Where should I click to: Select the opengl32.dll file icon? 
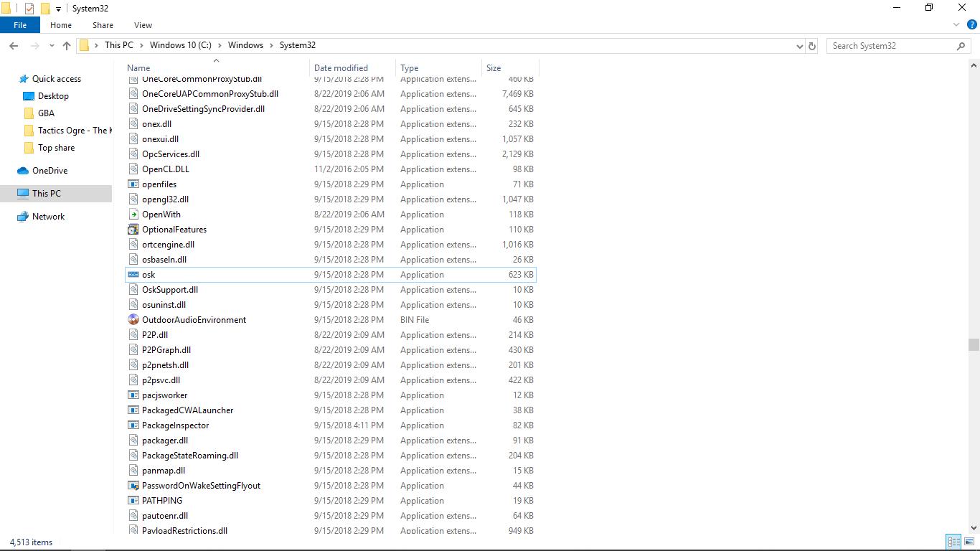133,199
